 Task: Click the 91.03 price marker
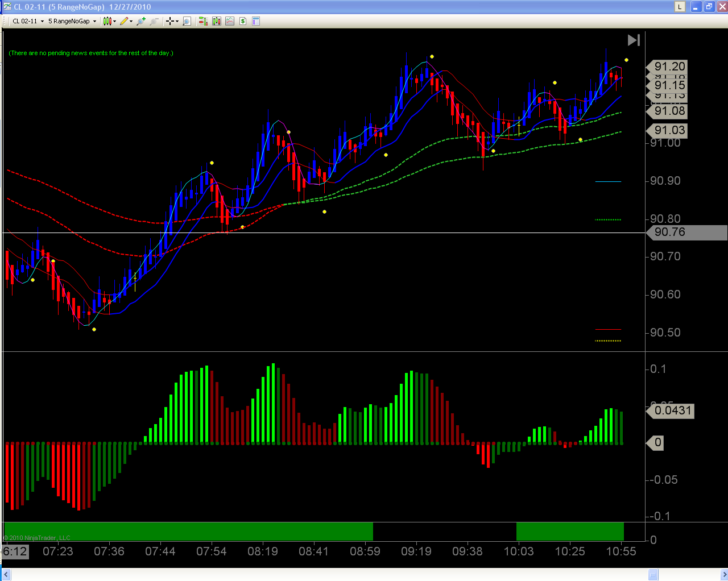pyautogui.click(x=668, y=130)
